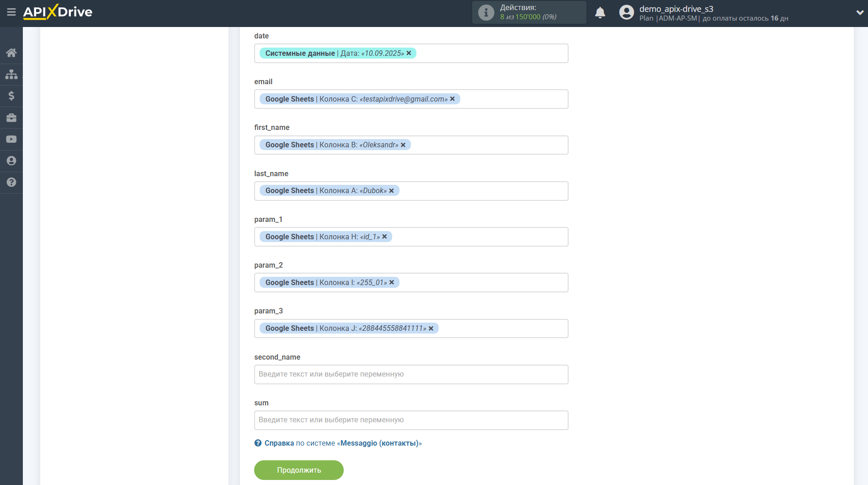Open Справка help link for Messaggio
Viewport: 868px width, 485px height.
pos(279,443)
